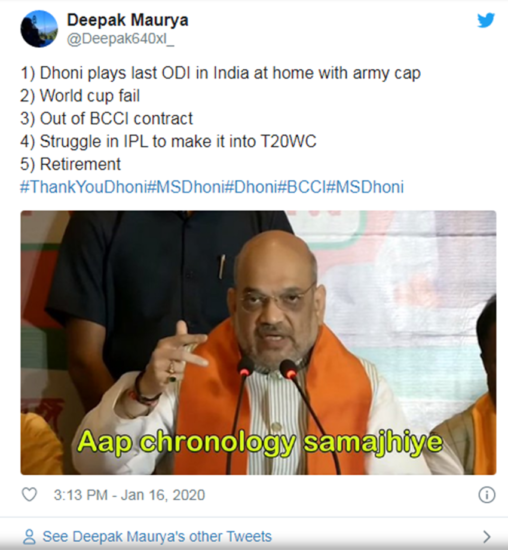Screen dimensions: 508x550
Task: Select the #Dhoni hashtag
Action: 250,187
